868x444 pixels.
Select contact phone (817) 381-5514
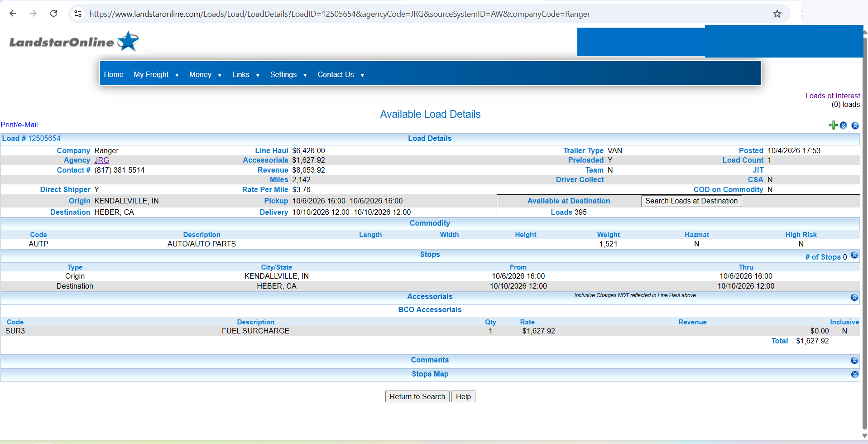click(120, 170)
